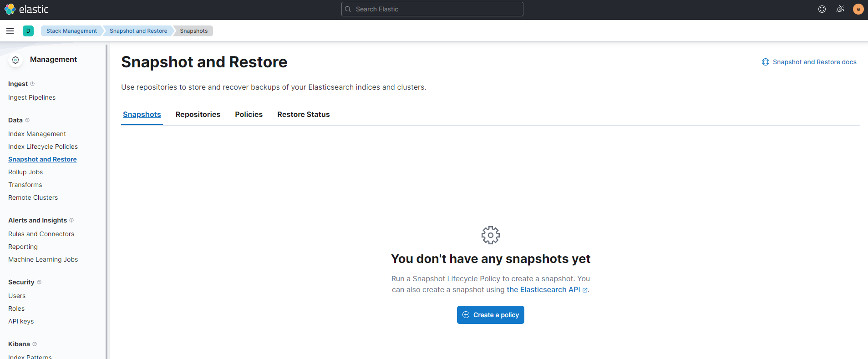This screenshot has height=359, width=868.
Task: Toggle the hamburger navigation menu
Action: click(x=10, y=31)
